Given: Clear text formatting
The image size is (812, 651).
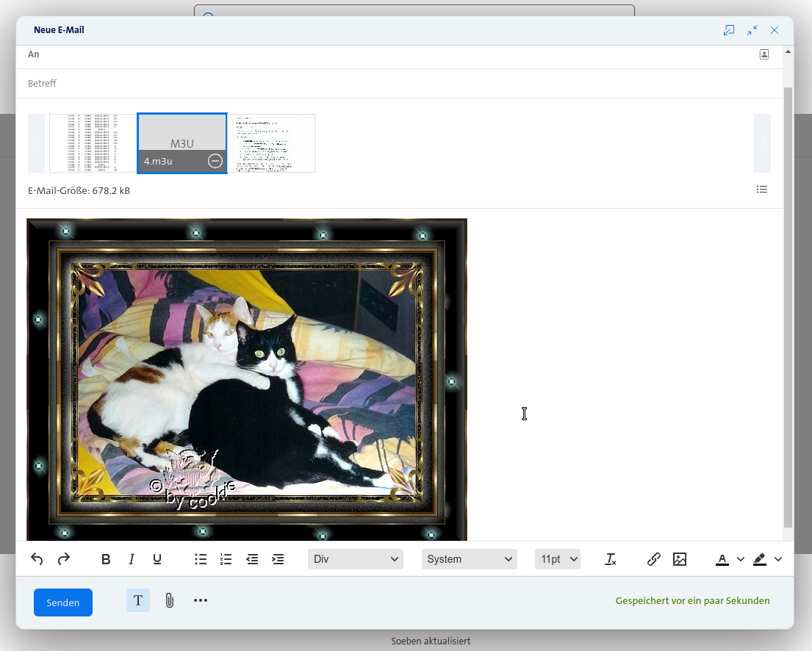Looking at the screenshot, I should point(611,559).
